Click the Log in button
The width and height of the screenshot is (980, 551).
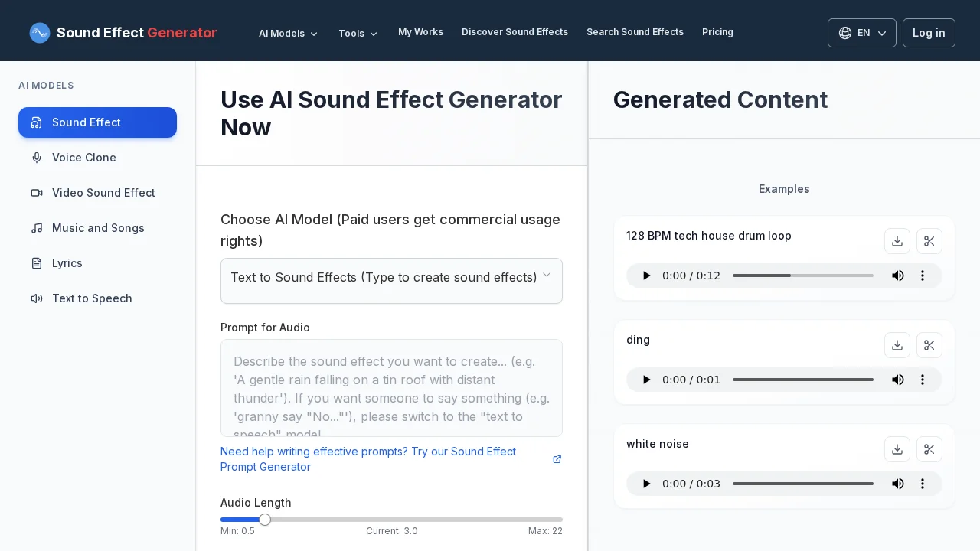pyautogui.click(x=929, y=33)
